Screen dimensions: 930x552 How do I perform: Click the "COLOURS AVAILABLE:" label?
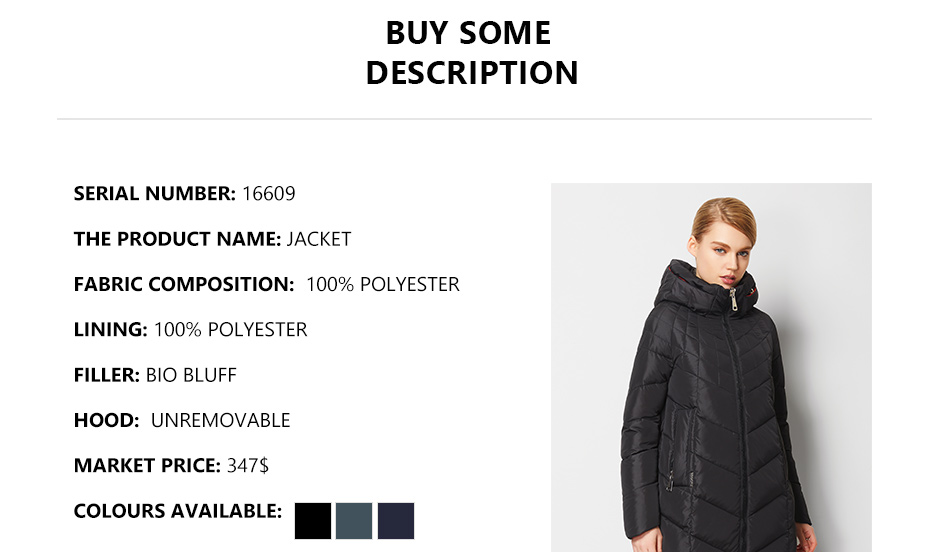click(x=177, y=511)
